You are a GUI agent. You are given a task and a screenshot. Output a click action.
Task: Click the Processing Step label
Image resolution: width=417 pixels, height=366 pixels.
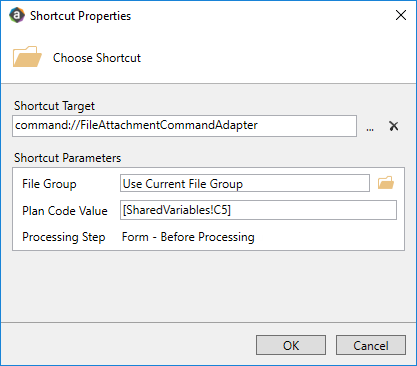[64, 237]
